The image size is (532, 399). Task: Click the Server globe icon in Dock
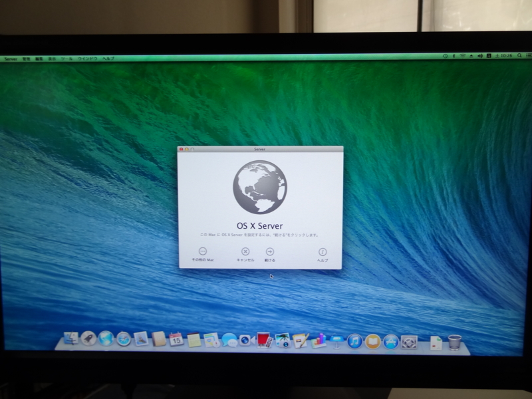pyautogui.click(x=106, y=338)
